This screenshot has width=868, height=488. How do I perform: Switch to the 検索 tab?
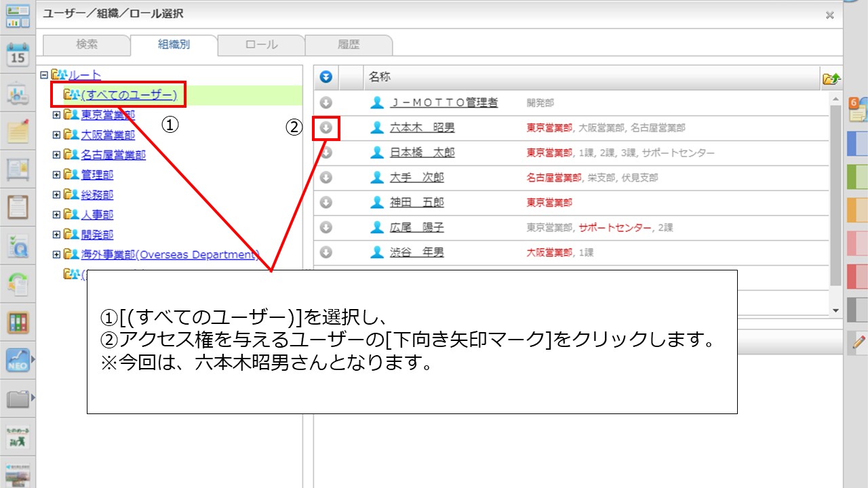[x=87, y=45]
